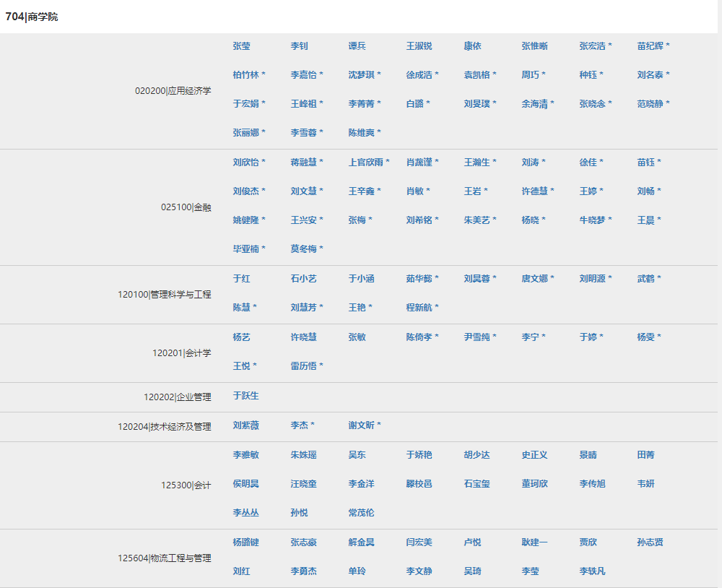The width and height of the screenshot is (722, 588).
Task: Open the 于红 supervisor link
Action: (x=241, y=279)
